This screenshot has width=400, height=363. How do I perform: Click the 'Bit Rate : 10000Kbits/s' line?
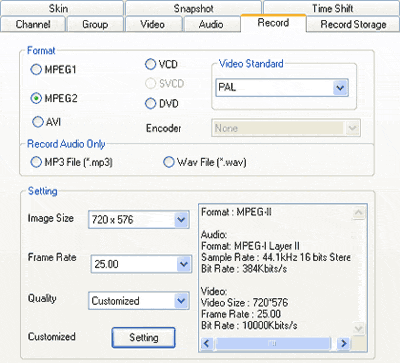coord(249,325)
